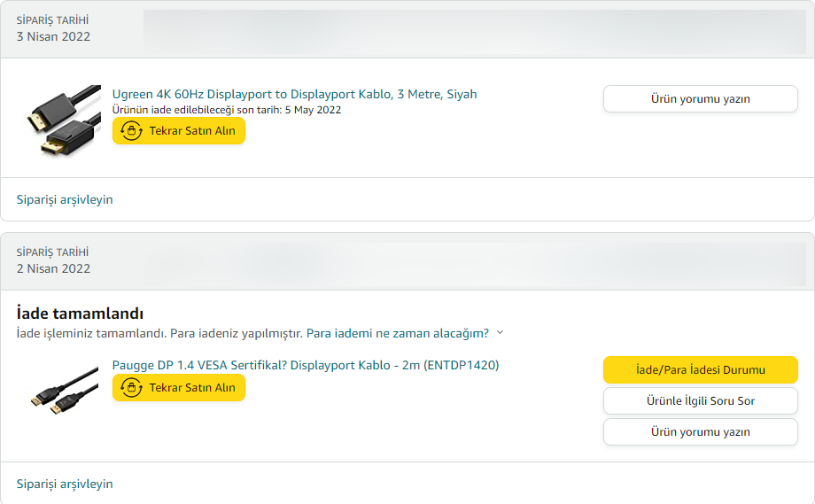Archive the 2 Nisan 2022 order via 'Siparişi arşivleyin'

click(x=65, y=484)
